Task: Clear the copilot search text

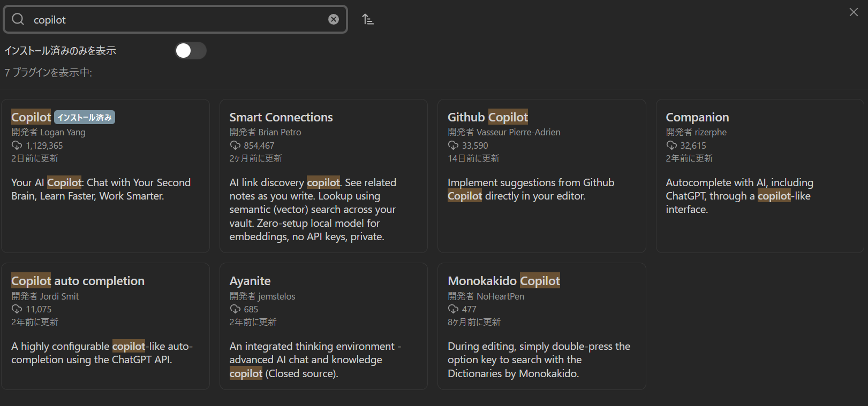Action: coord(334,19)
